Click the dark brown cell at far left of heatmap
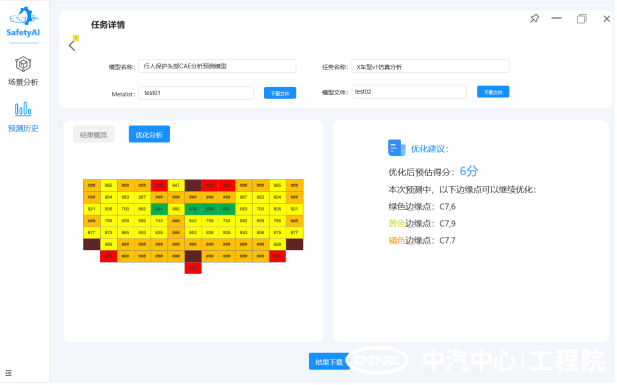 pos(92,244)
